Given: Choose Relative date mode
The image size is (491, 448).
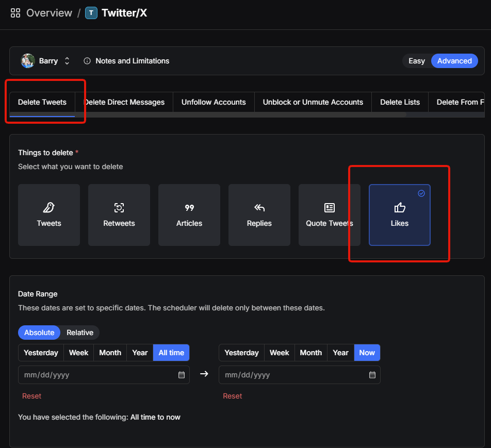Looking at the screenshot, I should click(80, 333).
